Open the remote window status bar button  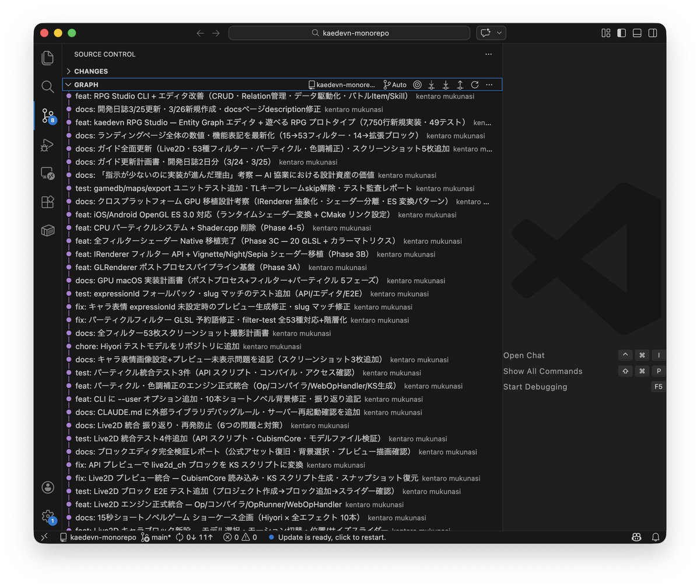[x=45, y=537]
